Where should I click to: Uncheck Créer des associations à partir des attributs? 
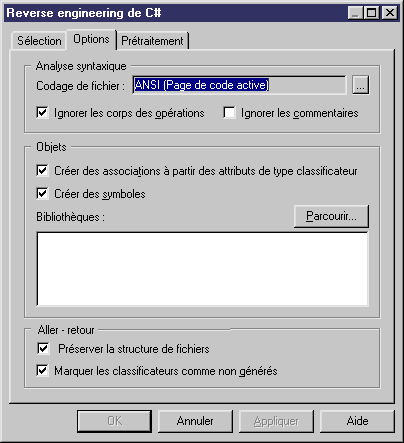point(42,171)
